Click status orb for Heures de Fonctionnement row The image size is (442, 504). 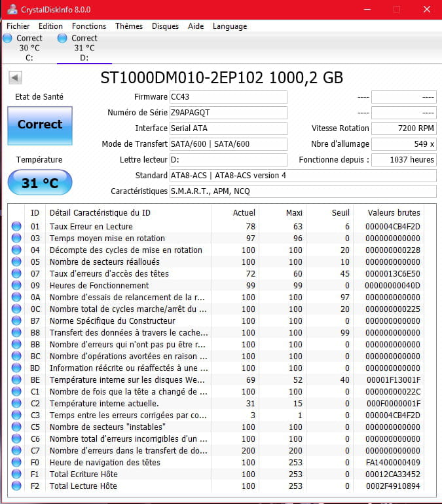16,285
